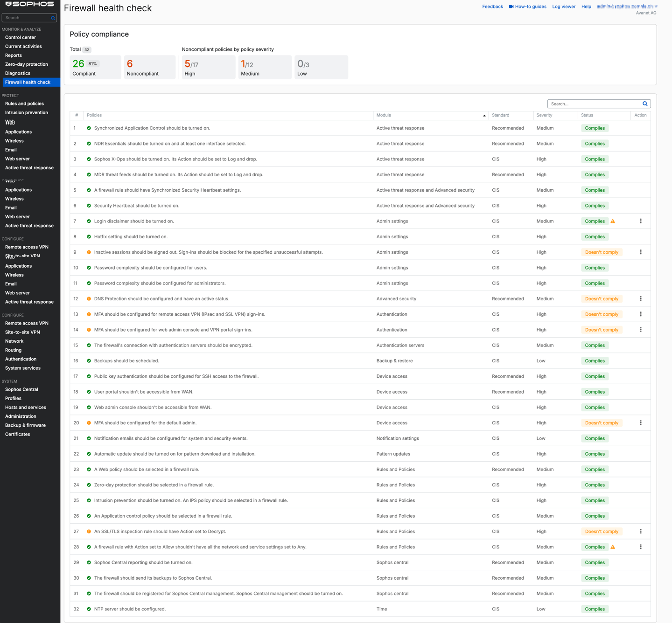The width and height of the screenshot is (672, 623).
Task: Open Certificates in sidebar
Action: click(x=18, y=434)
